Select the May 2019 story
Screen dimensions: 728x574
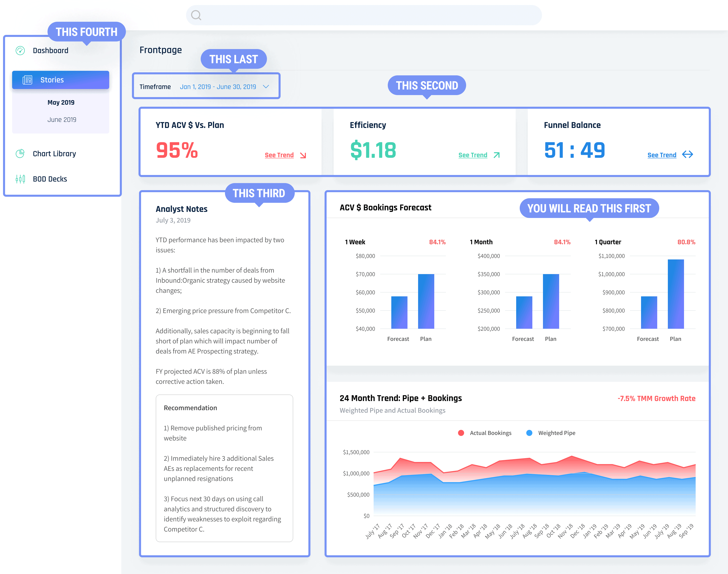coord(61,102)
